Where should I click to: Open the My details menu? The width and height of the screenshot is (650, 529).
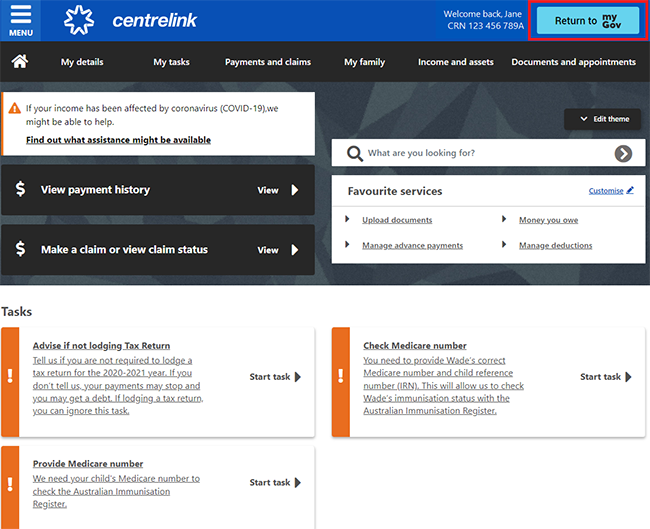coord(82,62)
